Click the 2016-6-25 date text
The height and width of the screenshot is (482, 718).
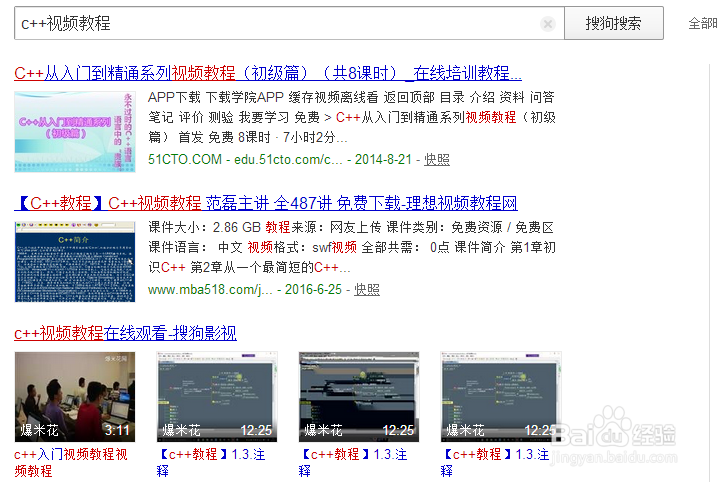pyautogui.click(x=313, y=289)
